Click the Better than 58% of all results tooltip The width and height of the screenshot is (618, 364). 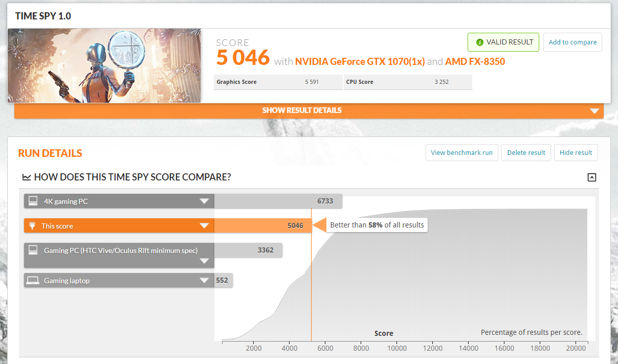(x=377, y=225)
